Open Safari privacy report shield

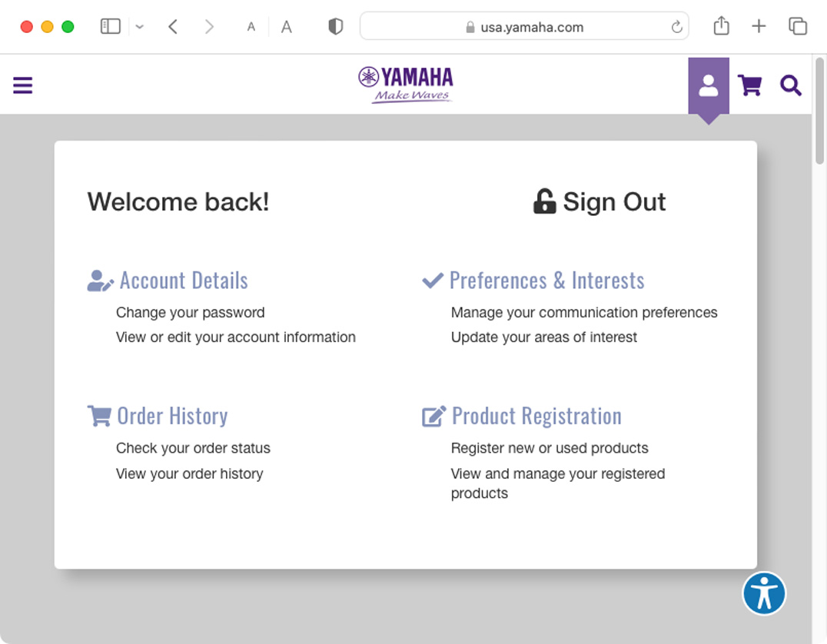335,27
